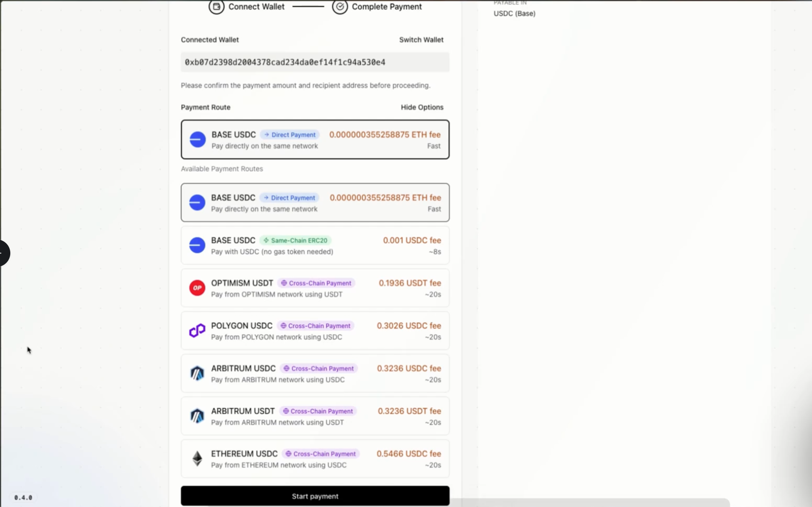Image resolution: width=812 pixels, height=507 pixels.
Task: Select the Optimism USDT cross-chain route
Action: [x=315, y=288]
